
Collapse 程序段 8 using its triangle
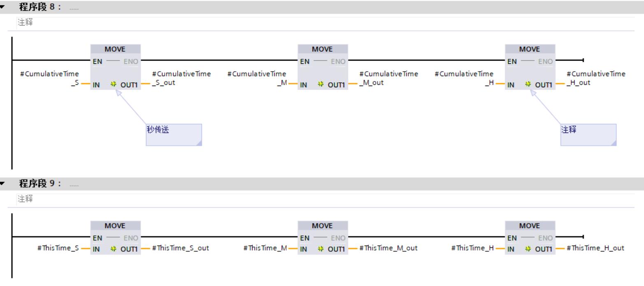(x=4, y=7)
